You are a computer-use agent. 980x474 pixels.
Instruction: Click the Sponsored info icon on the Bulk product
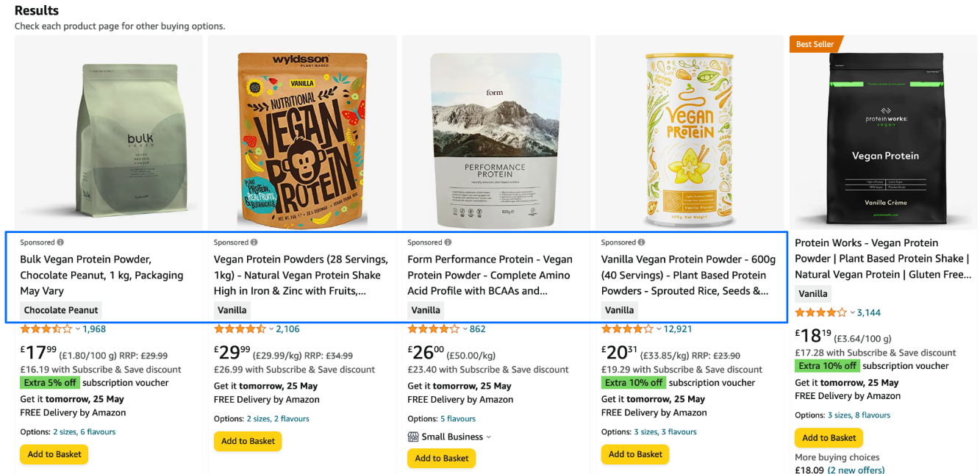[x=60, y=242]
